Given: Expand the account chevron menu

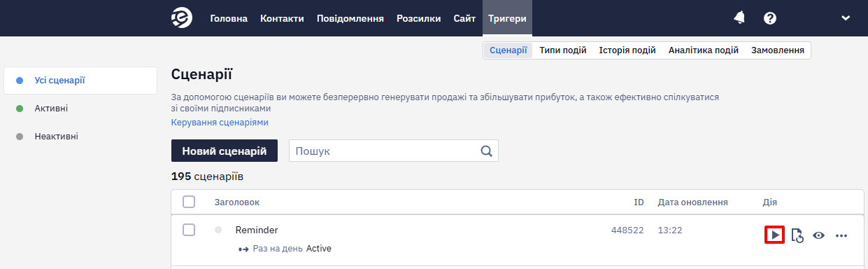Looking at the screenshot, I should pyautogui.click(x=846, y=18).
